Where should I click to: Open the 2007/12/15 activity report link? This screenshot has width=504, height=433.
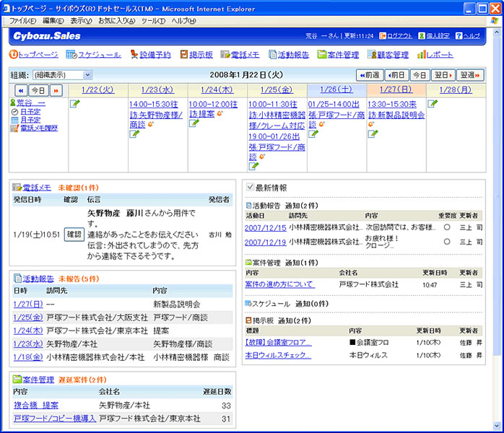tap(265, 228)
